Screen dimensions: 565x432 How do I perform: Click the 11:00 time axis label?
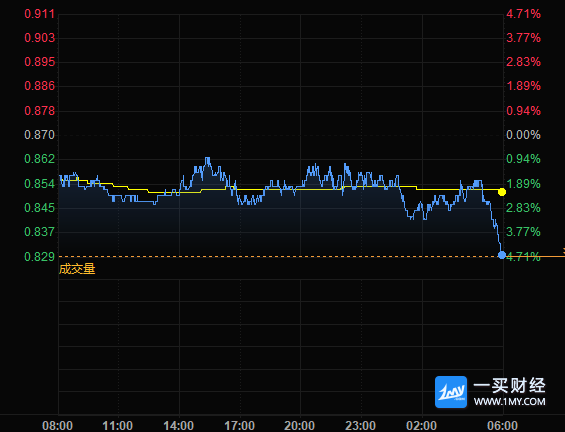click(x=117, y=426)
